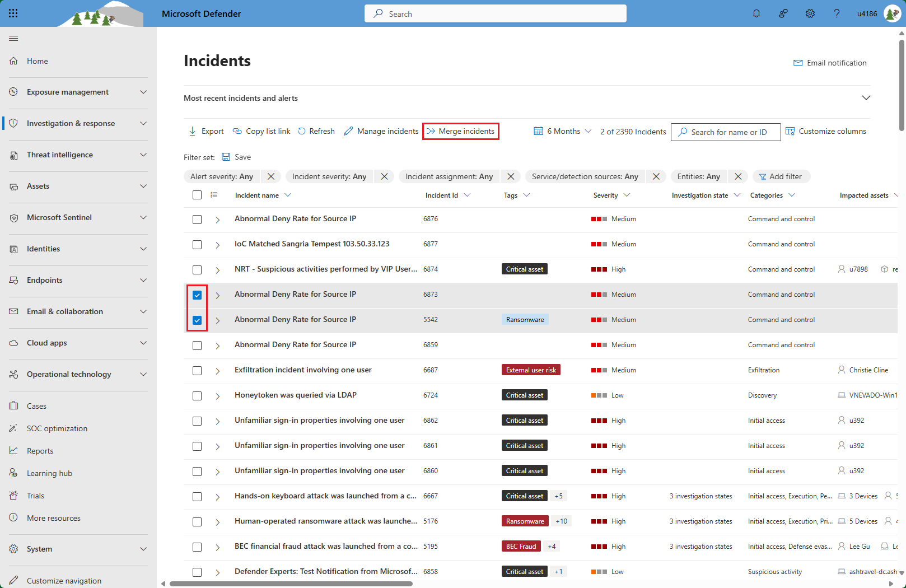Click the horizontal scrollbar thumb
The image size is (906, 588).
click(x=291, y=584)
